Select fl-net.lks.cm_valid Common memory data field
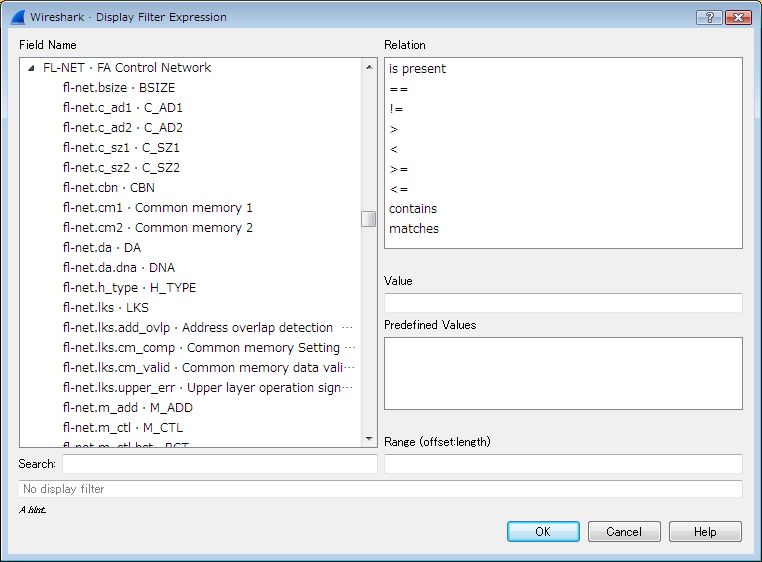The image size is (762, 562). [x=208, y=367]
